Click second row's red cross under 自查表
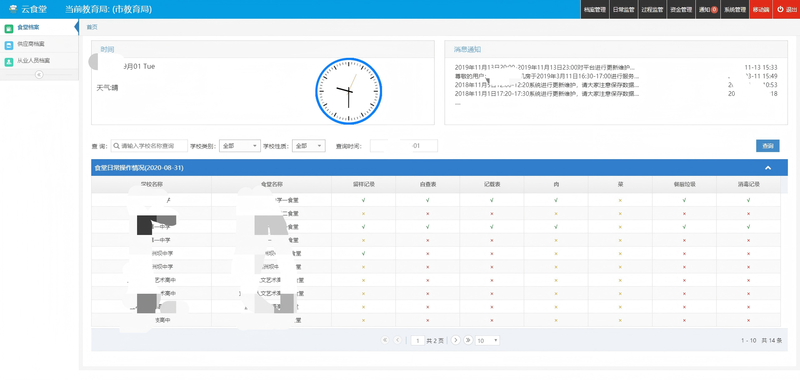The width and height of the screenshot is (800, 380). 428,213
